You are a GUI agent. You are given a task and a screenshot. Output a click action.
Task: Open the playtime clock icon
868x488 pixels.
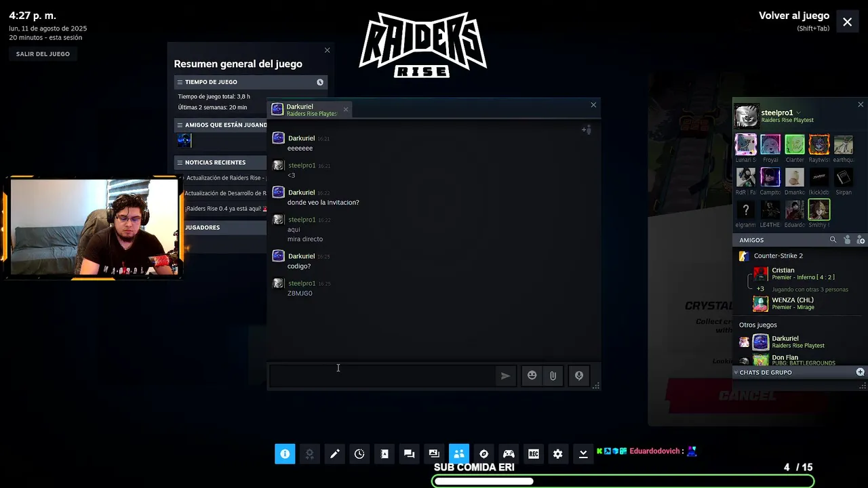click(359, 454)
